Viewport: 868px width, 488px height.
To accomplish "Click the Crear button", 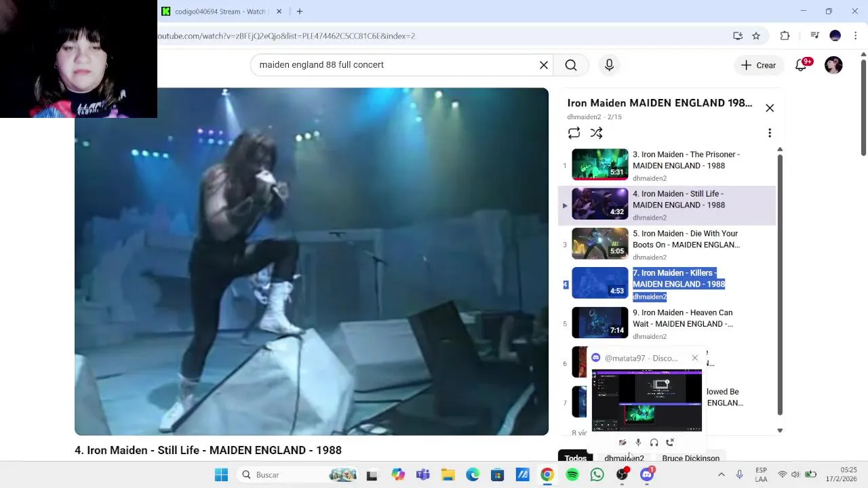I will tap(758, 65).
